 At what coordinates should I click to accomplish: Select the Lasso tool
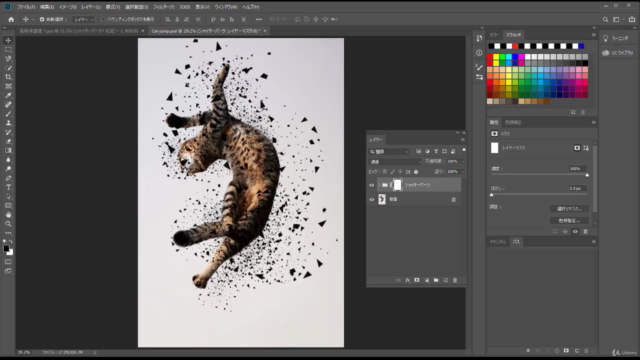[x=8, y=59]
